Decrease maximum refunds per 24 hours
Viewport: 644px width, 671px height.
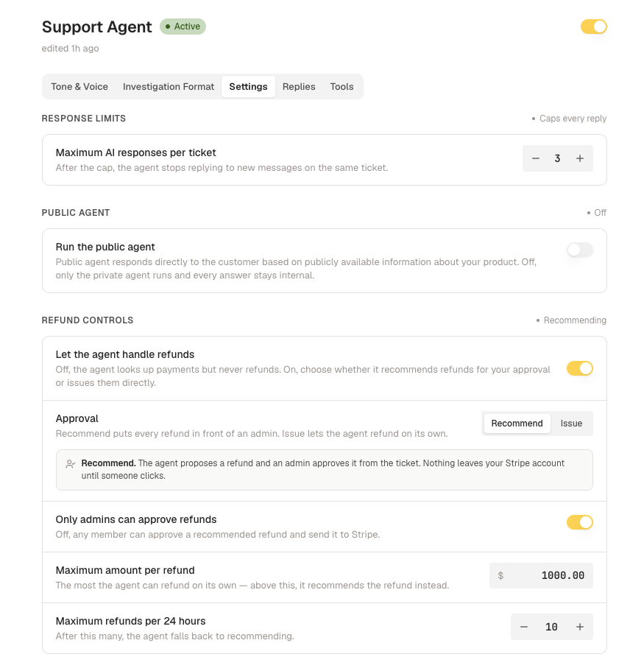pyautogui.click(x=524, y=627)
